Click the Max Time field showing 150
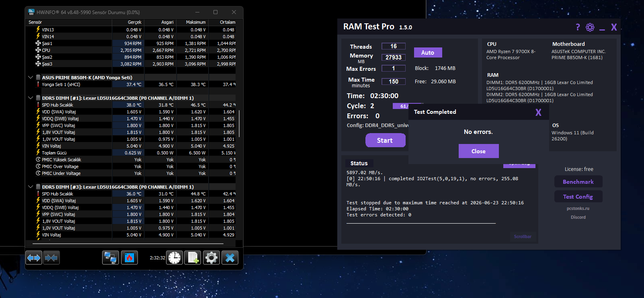 pos(394,82)
